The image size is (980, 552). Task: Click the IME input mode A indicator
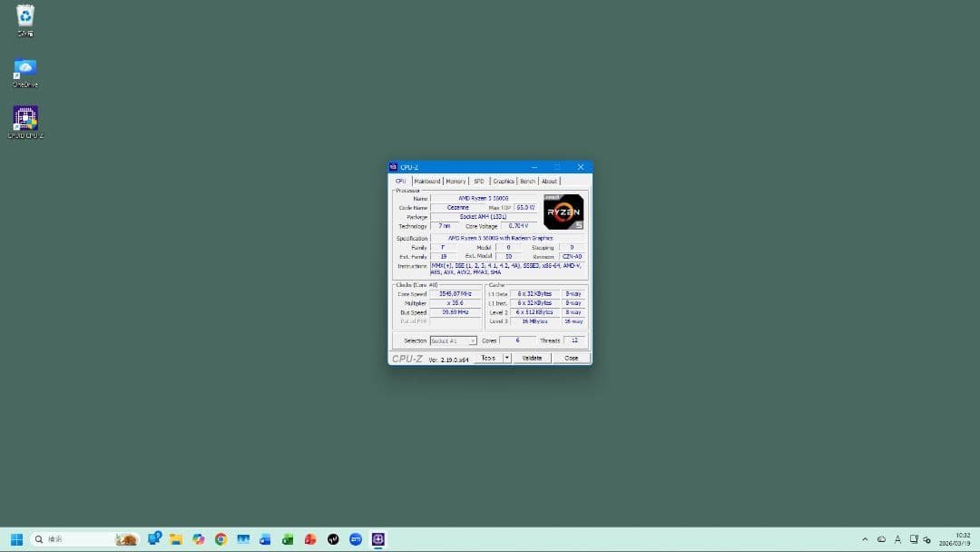pos(897,539)
